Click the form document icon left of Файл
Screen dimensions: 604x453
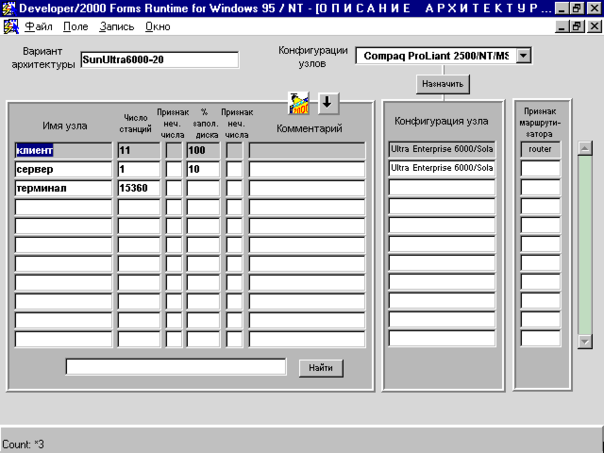click(11, 27)
